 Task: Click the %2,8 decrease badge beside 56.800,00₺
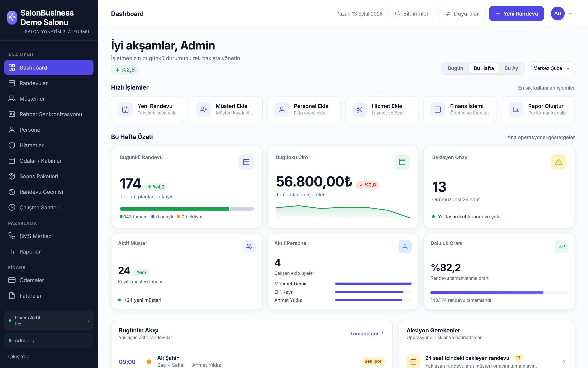pyautogui.click(x=367, y=185)
